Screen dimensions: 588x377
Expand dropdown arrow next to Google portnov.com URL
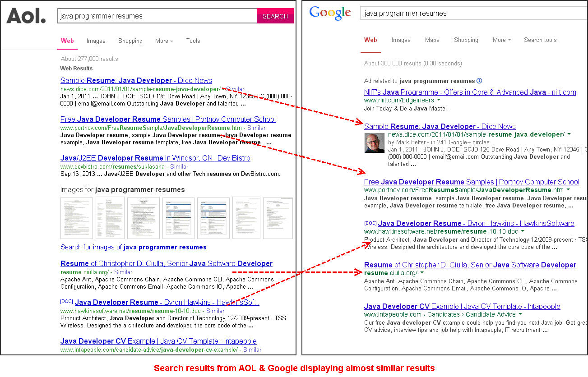(568, 190)
